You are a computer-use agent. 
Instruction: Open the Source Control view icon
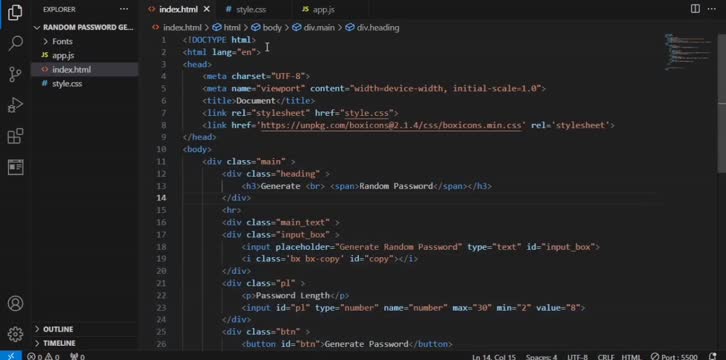(15, 74)
